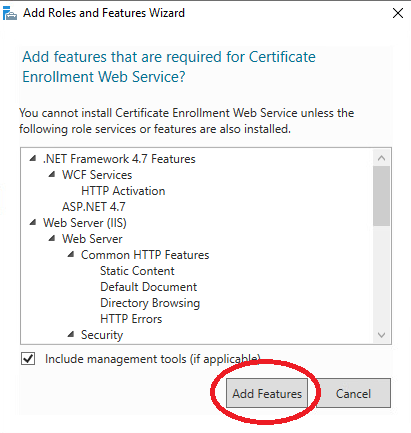Click the scrollbar down arrow

[x=382, y=335]
